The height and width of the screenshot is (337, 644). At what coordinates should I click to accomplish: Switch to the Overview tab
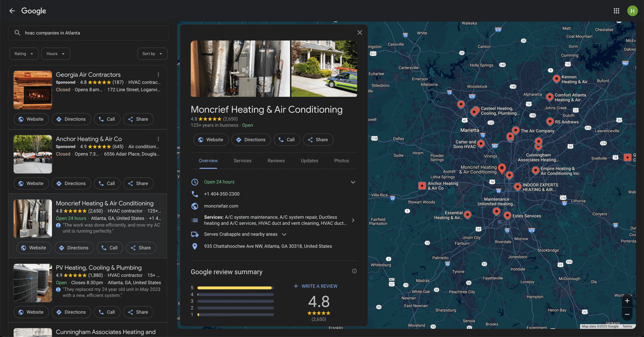[208, 161]
